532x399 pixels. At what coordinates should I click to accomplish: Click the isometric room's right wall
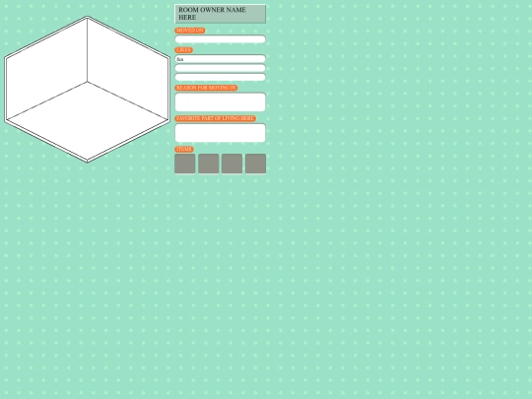pyautogui.click(x=127, y=68)
